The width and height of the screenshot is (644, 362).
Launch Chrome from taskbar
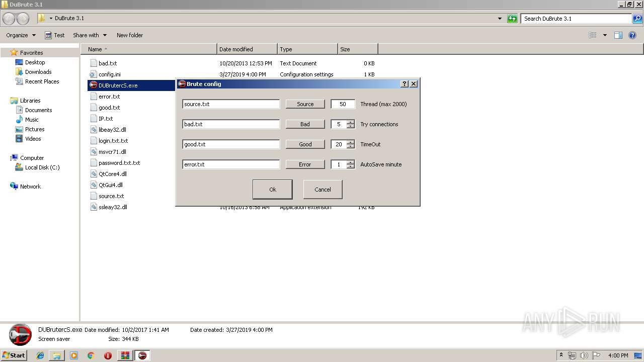91,355
